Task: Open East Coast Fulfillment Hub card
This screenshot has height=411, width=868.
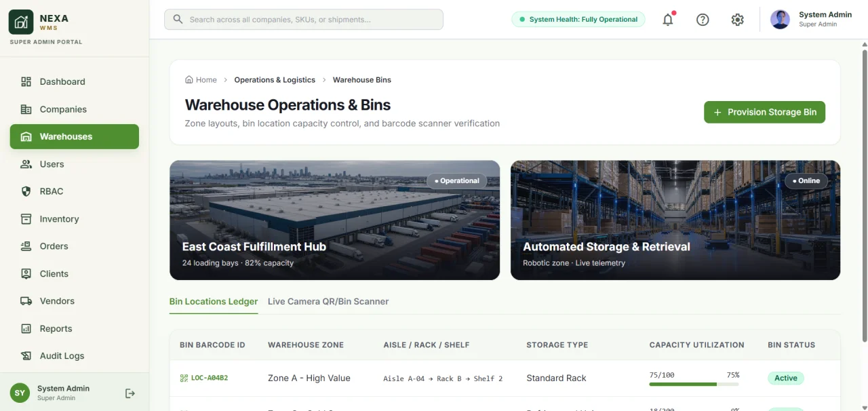Action: 335,220
